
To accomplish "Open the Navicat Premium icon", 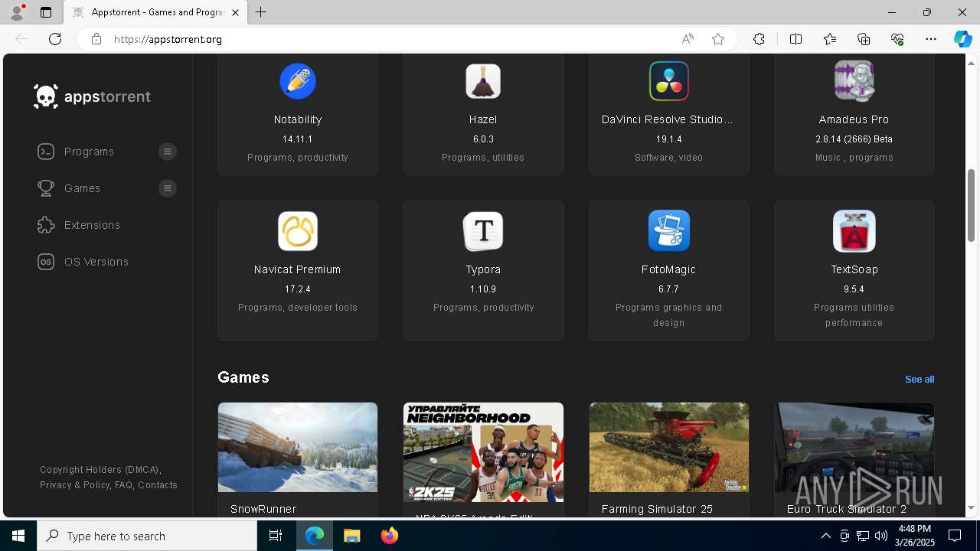I will [297, 230].
